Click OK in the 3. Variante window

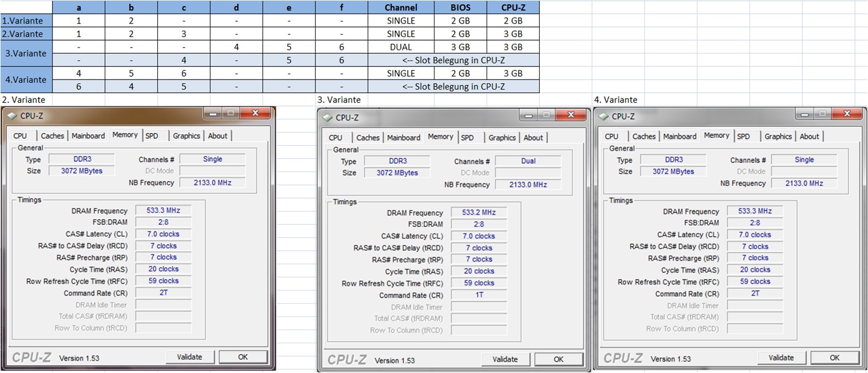(559, 359)
